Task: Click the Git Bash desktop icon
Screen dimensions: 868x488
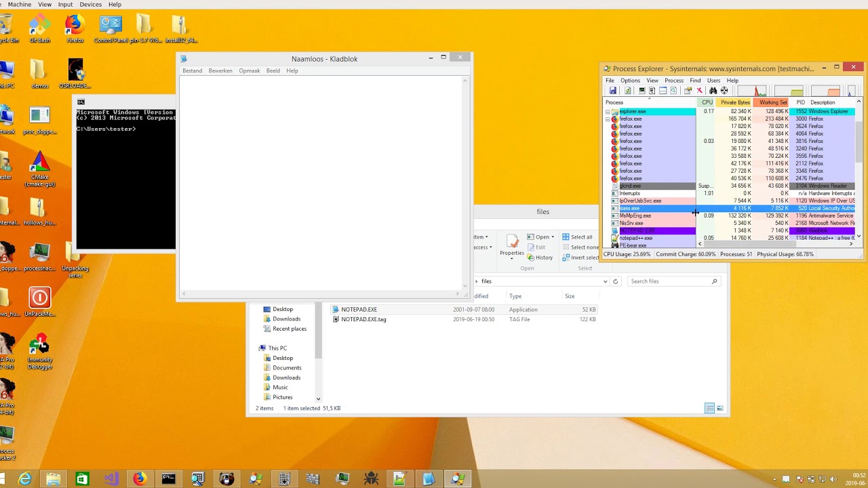Action: click(39, 28)
